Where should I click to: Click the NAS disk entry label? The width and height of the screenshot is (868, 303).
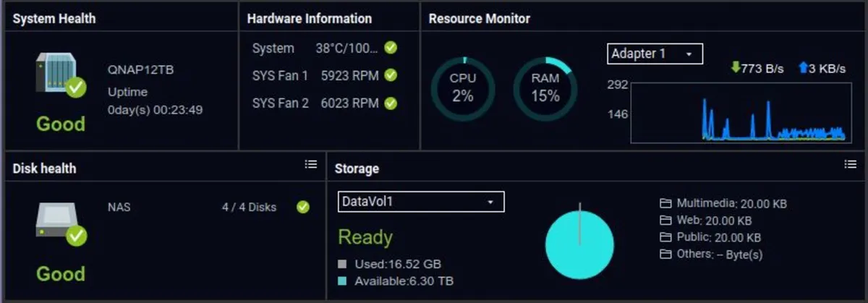119,208
